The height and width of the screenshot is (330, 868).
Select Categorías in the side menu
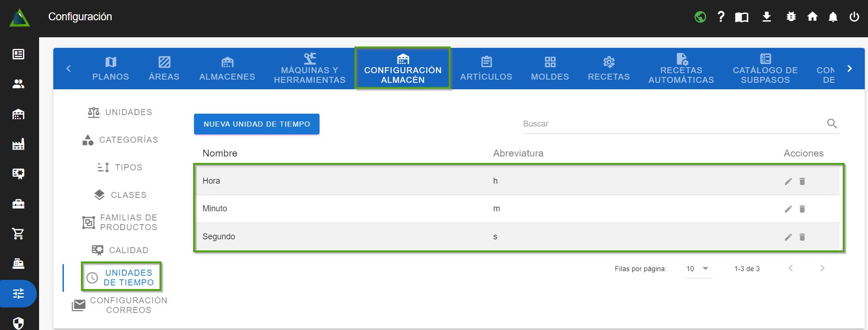120,140
